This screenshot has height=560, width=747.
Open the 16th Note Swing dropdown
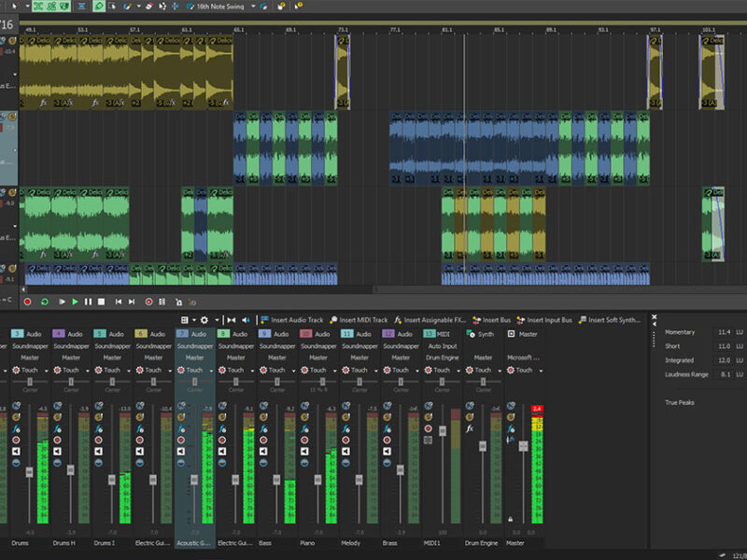coord(252,6)
